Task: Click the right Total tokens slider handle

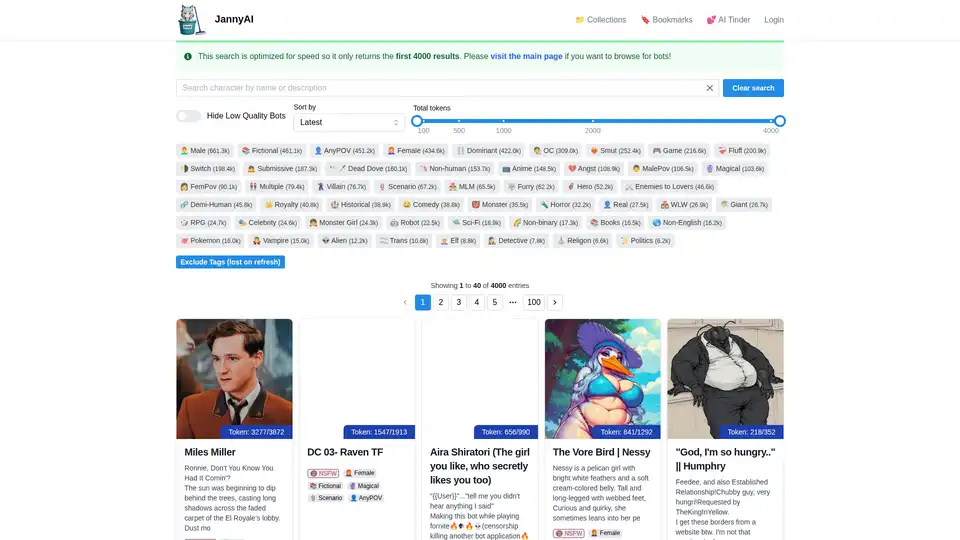Action: (779, 121)
